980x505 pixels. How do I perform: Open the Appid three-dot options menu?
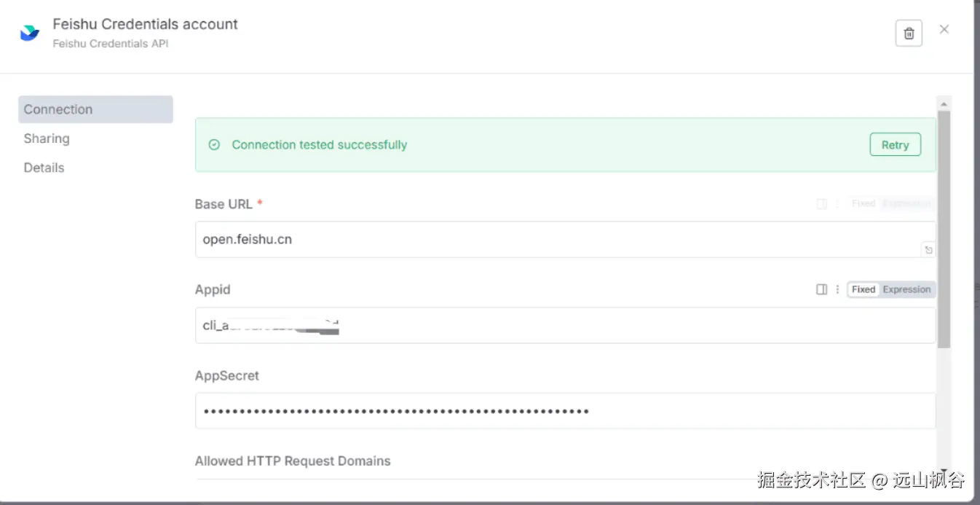[x=837, y=289]
